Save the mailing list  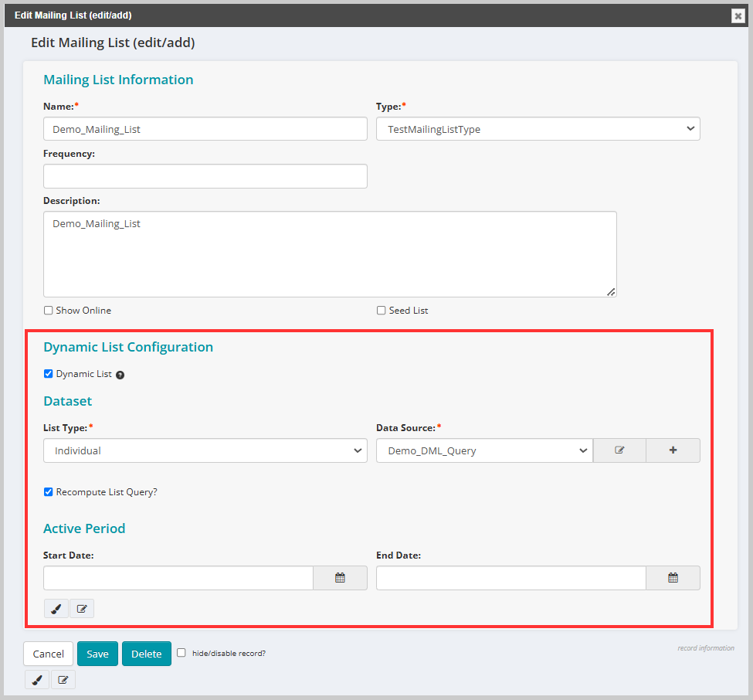[x=97, y=653]
